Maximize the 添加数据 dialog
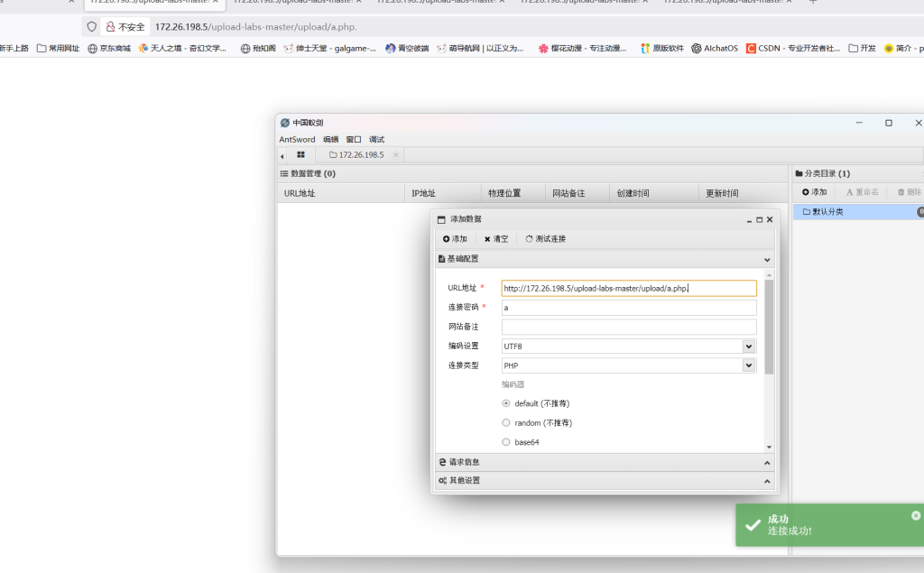This screenshot has height=573, width=924. (x=760, y=219)
